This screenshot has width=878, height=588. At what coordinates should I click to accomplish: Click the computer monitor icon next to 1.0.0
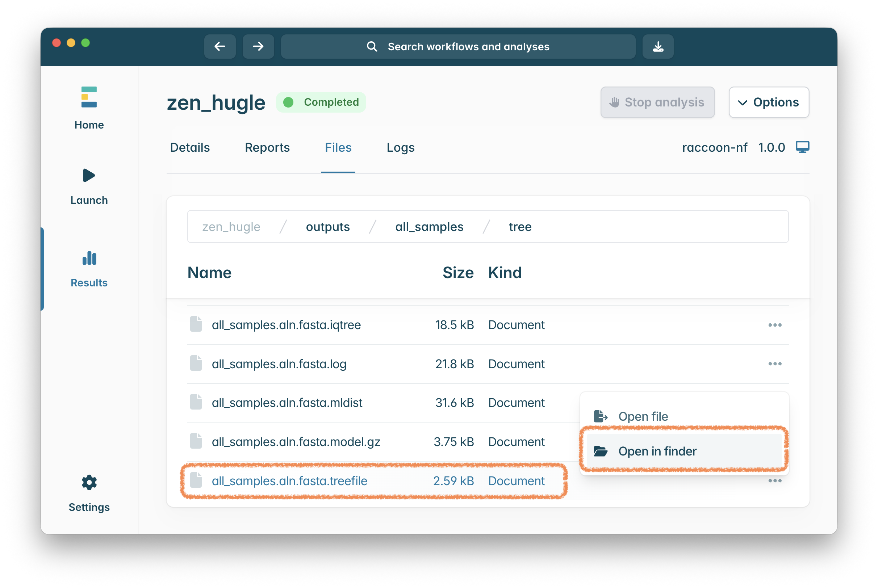[x=802, y=147]
